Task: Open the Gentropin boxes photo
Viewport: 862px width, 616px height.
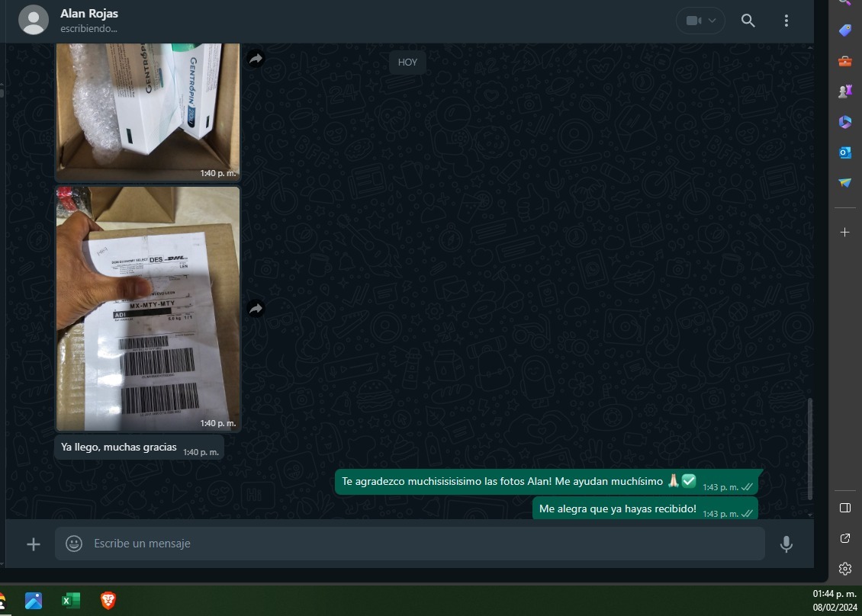Action: 148,107
